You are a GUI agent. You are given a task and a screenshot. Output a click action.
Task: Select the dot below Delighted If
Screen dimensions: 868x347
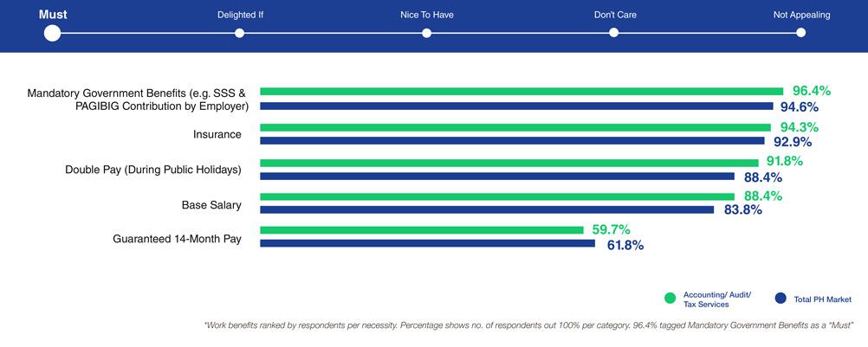tap(240, 33)
